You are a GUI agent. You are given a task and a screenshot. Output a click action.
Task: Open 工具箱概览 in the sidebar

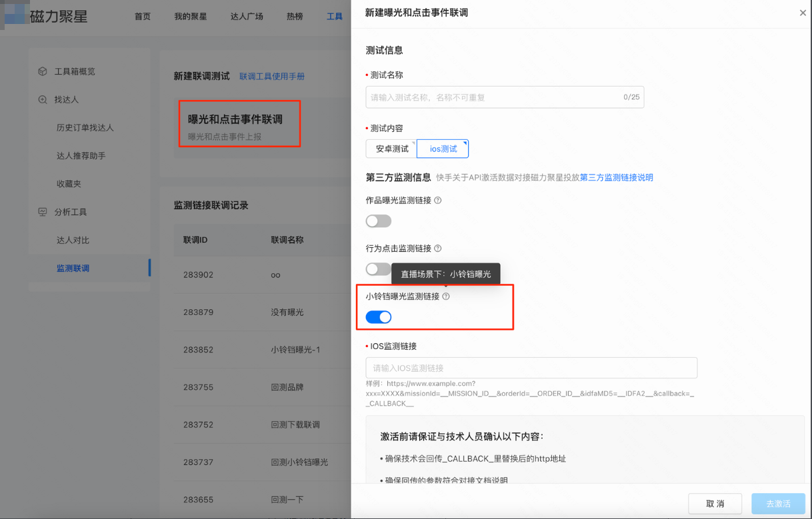pyautogui.click(x=75, y=71)
